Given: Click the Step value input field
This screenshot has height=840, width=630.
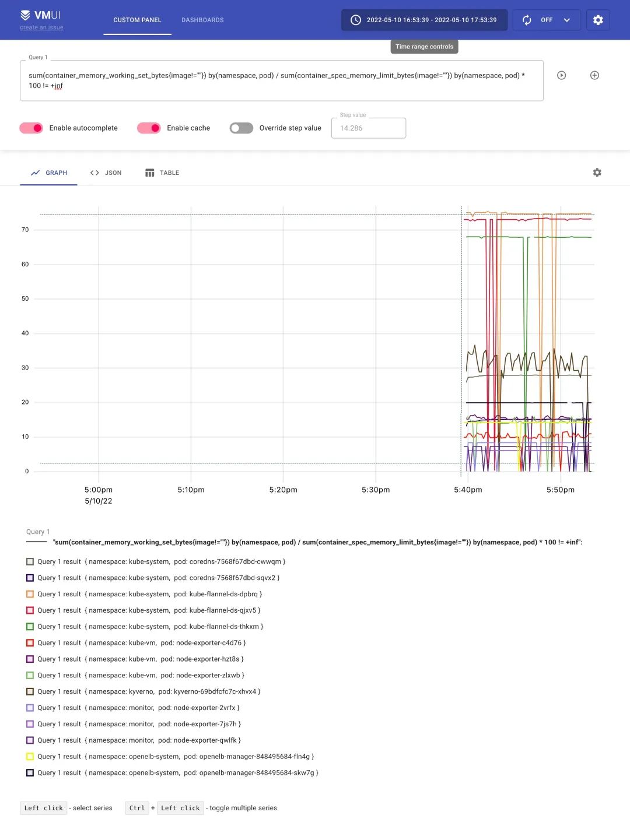Looking at the screenshot, I should click(x=368, y=128).
